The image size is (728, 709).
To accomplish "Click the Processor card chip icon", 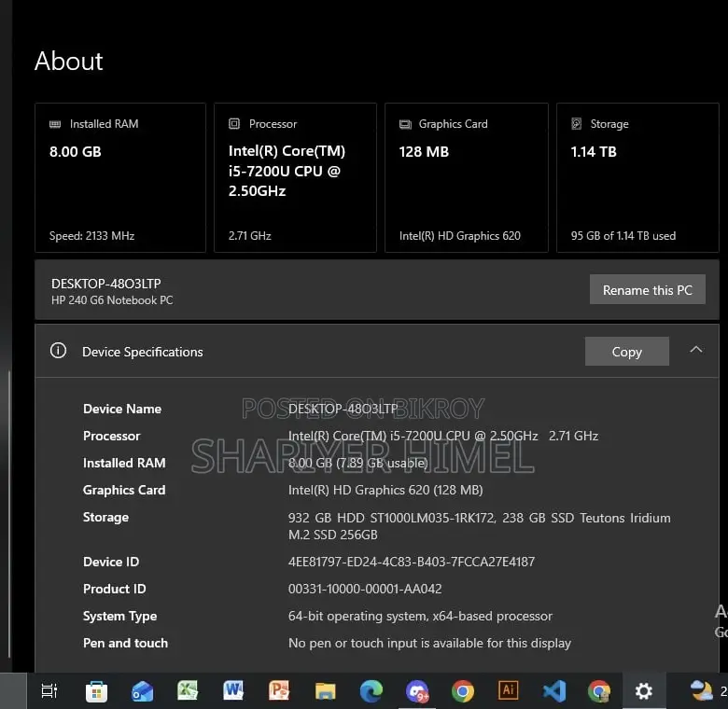I will tap(234, 123).
